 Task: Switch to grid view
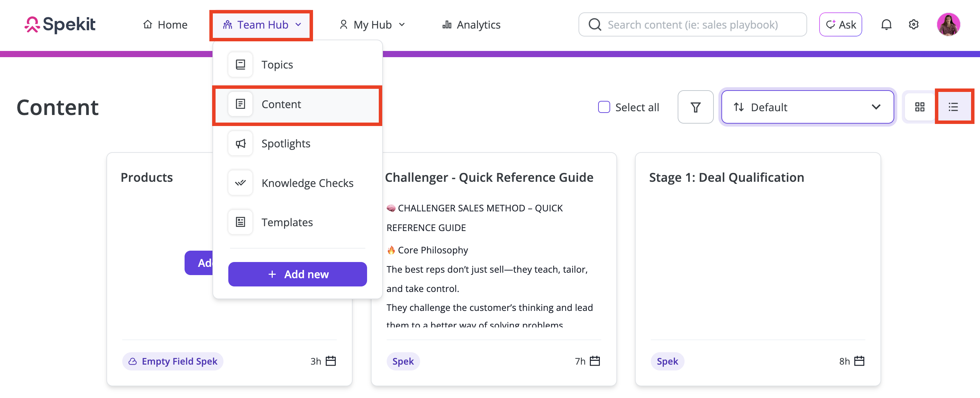(920, 107)
